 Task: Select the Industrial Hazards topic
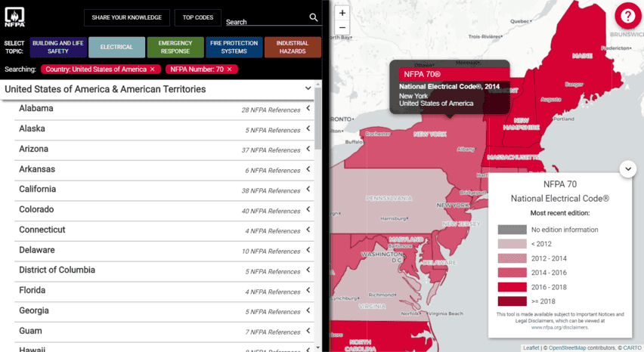pyautogui.click(x=293, y=47)
